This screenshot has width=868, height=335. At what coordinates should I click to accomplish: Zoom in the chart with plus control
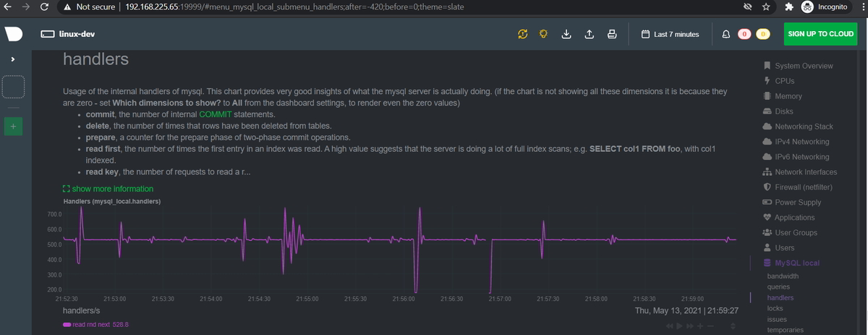pyautogui.click(x=700, y=327)
